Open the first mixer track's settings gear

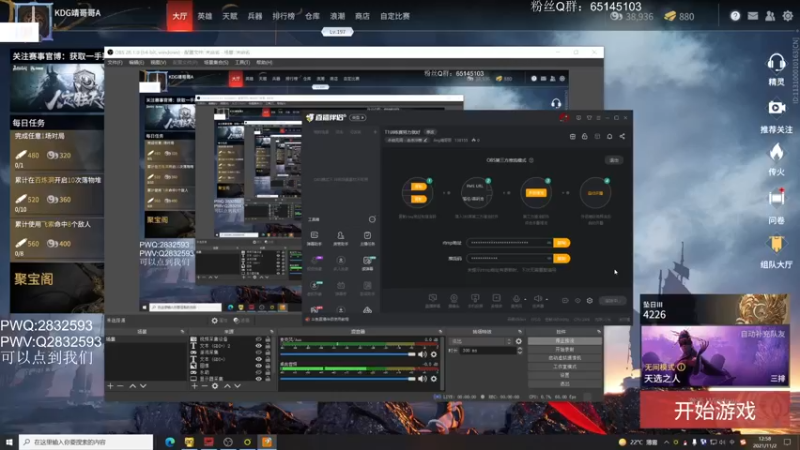click(434, 354)
